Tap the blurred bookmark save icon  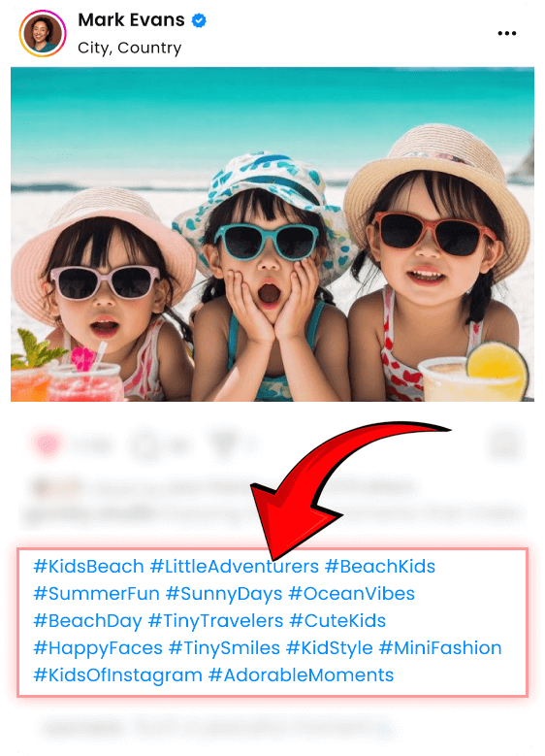(504, 444)
